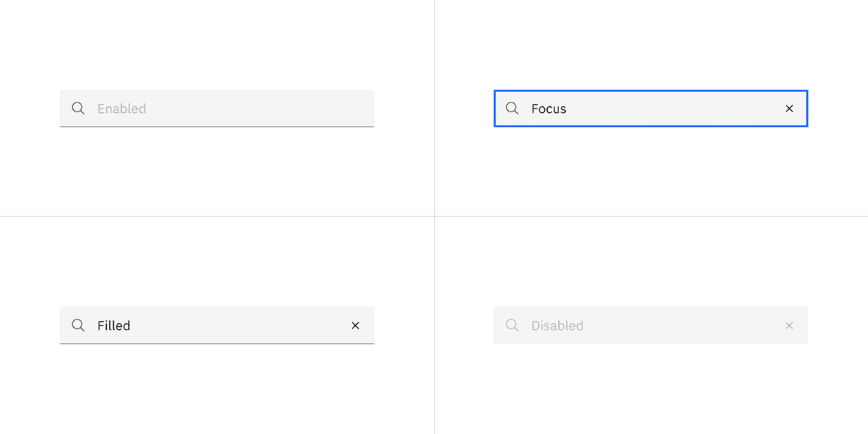Click the blue focus border of the Focus field

[650, 90]
